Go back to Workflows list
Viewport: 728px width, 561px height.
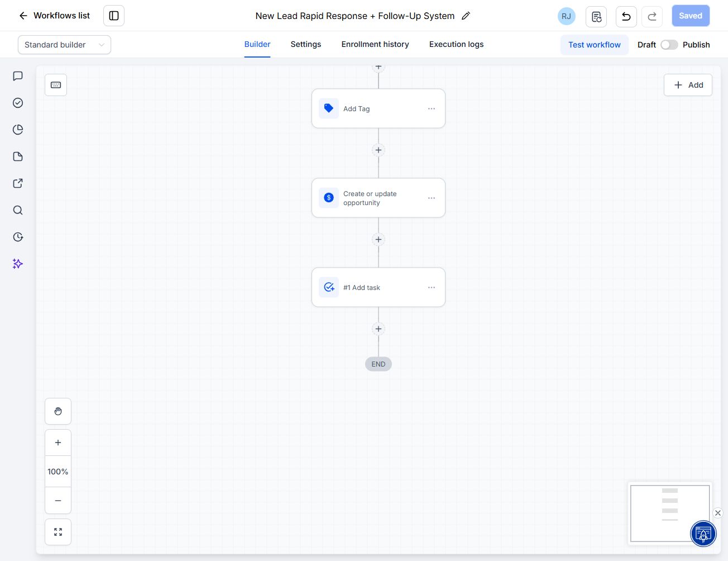tap(54, 16)
